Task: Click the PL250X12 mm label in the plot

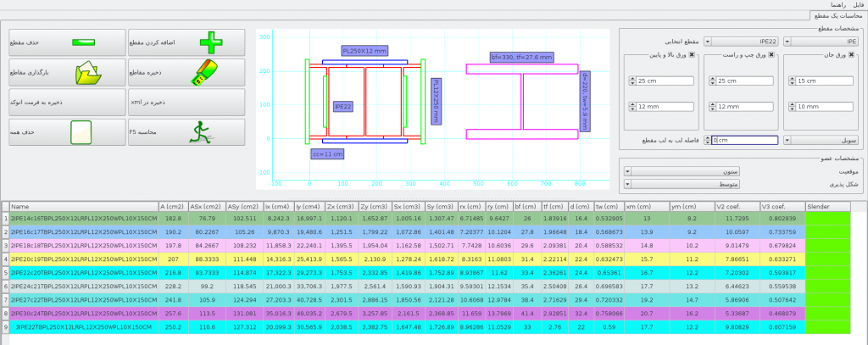Action: click(364, 50)
